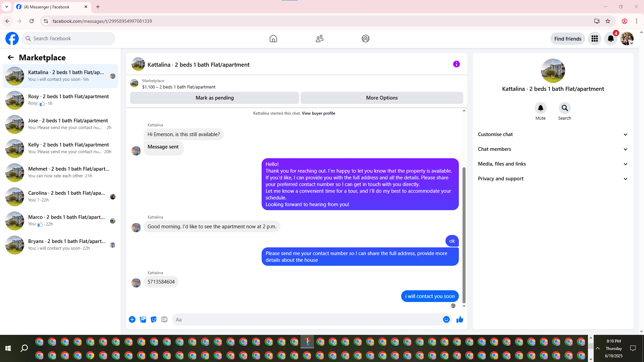Open the Windows notification center
644x362 pixels.
633,349
